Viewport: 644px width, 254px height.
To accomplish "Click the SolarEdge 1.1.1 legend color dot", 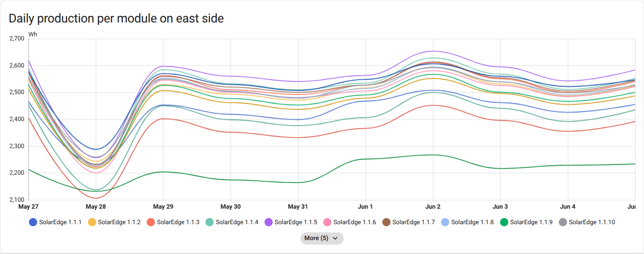I will pos(33,222).
